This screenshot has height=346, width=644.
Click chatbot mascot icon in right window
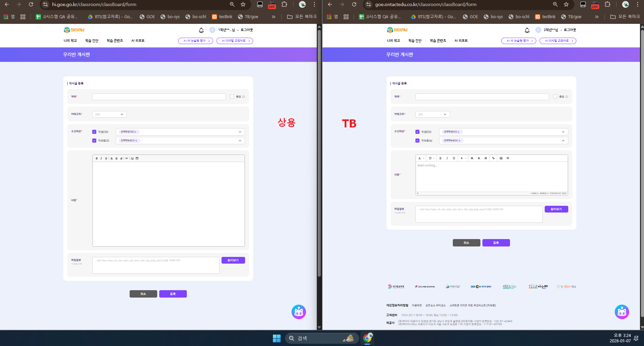pos(621,312)
